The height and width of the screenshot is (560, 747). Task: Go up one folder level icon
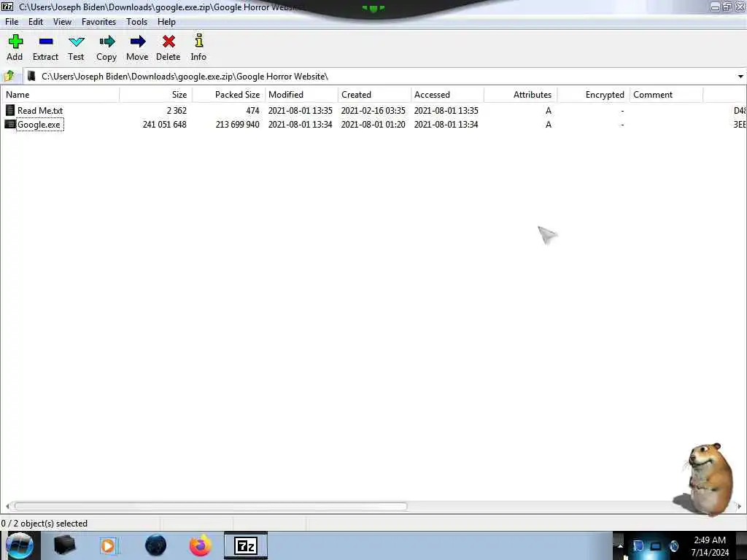coord(9,76)
